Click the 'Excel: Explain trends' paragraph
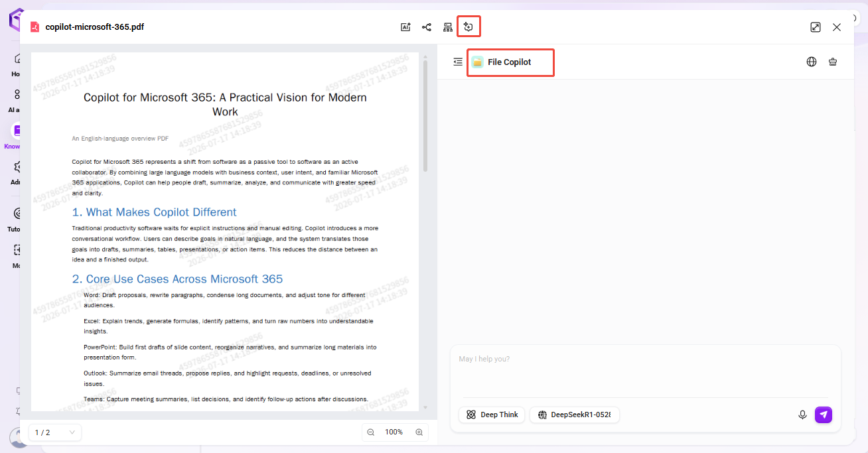 (x=228, y=326)
